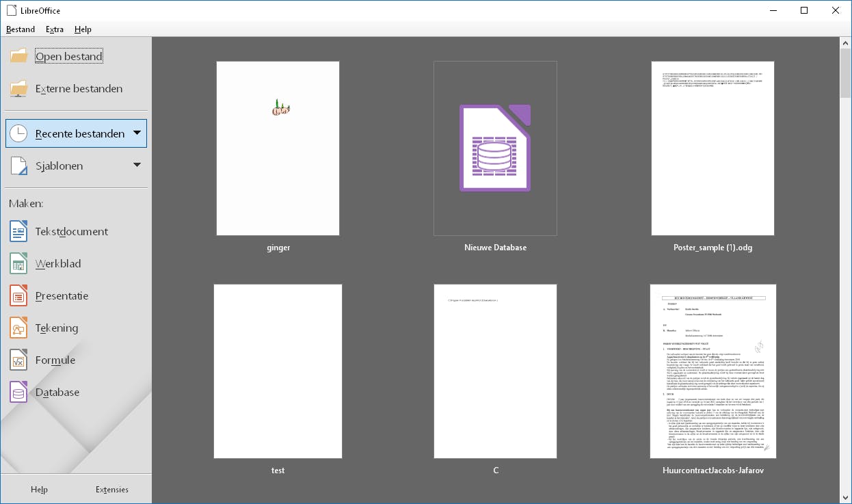This screenshot has height=504, width=852.
Task: Click the Poster_sample (1).odg file name
Action: click(x=713, y=248)
